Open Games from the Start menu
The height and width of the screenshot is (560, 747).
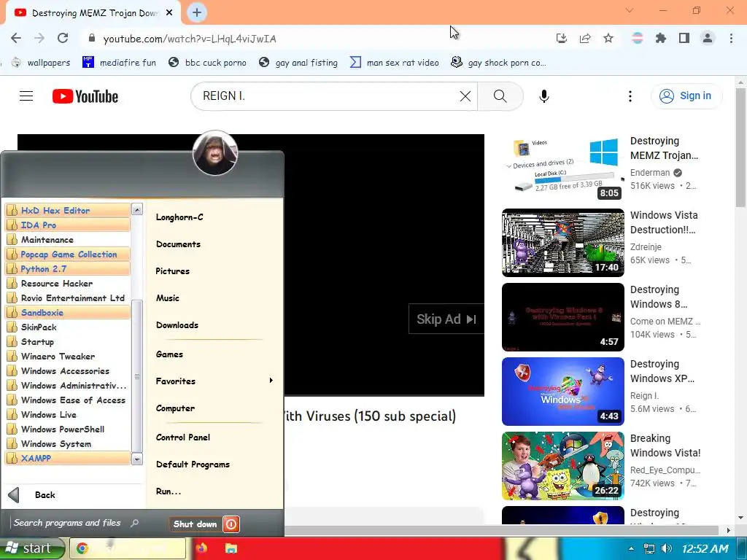pos(169,354)
